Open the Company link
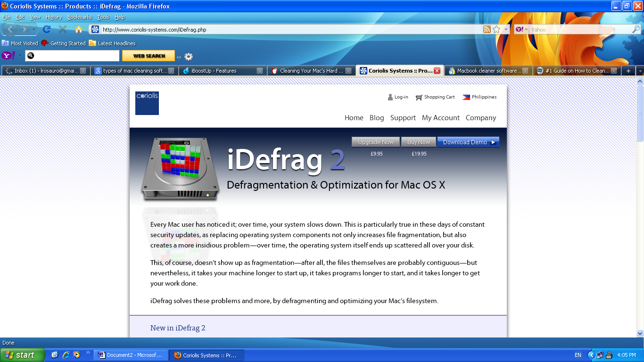 tap(481, 118)
